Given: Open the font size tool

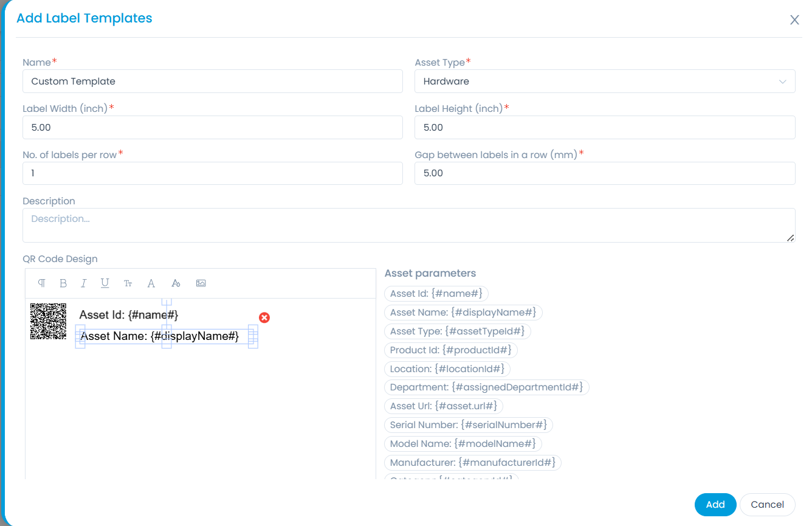Looking at the screenshot, I should pyautogui.click(x=128, y=283).
